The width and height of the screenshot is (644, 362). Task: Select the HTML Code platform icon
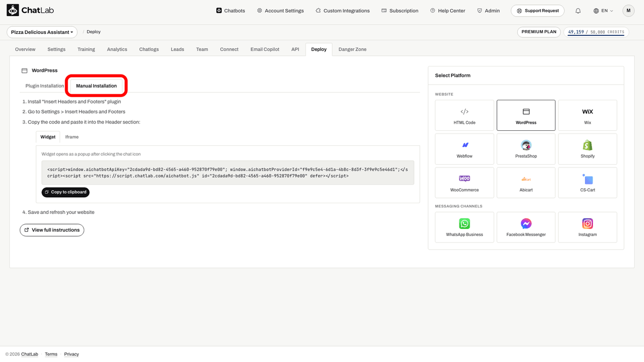464,112
